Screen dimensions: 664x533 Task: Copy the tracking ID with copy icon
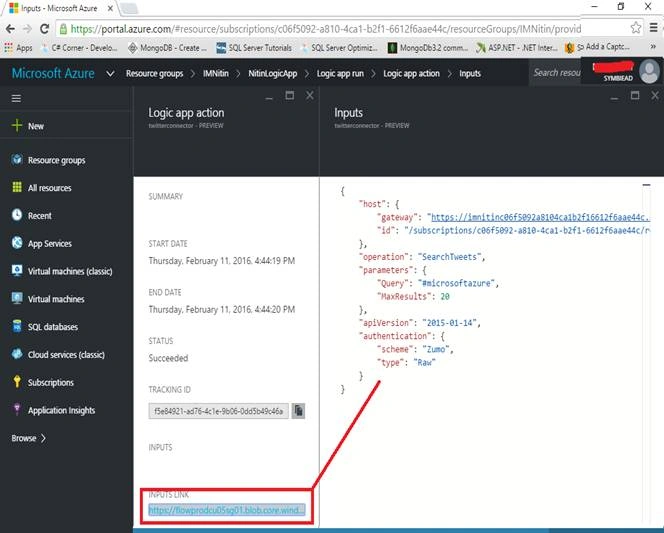tap(299, 411)
